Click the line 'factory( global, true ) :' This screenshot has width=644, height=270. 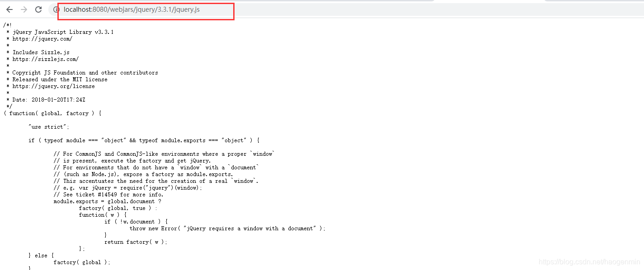[118, 208]
